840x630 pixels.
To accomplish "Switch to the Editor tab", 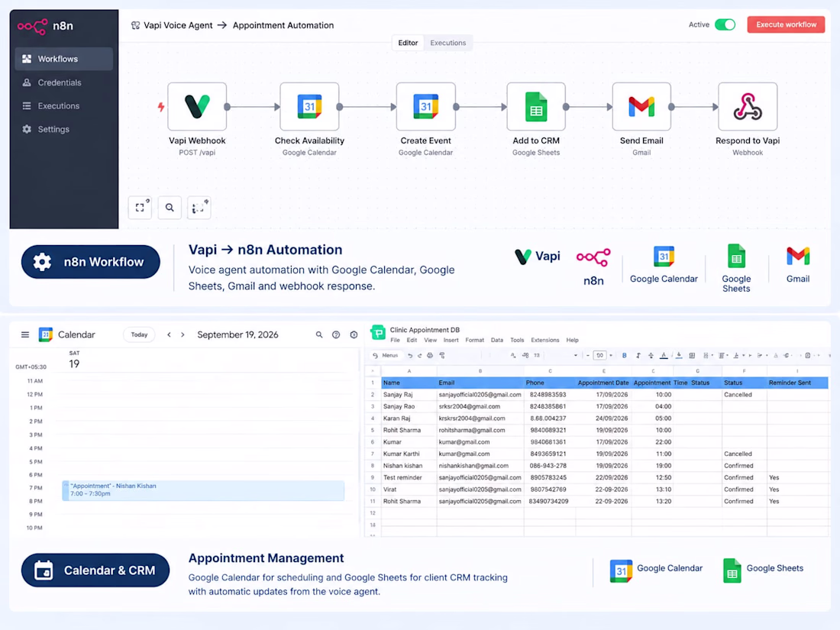I will 408,43.
